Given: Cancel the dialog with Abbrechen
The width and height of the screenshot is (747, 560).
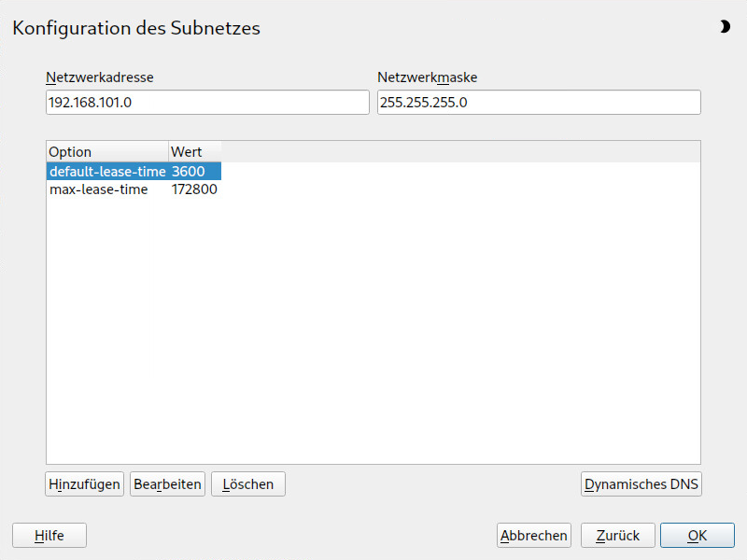Looking at the screenshot, I should tap(534, 536).
